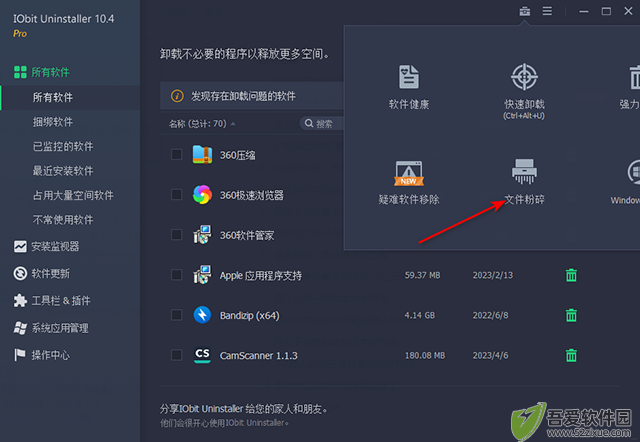
Task: Click install date 2023/2/13
Action: 493,275
